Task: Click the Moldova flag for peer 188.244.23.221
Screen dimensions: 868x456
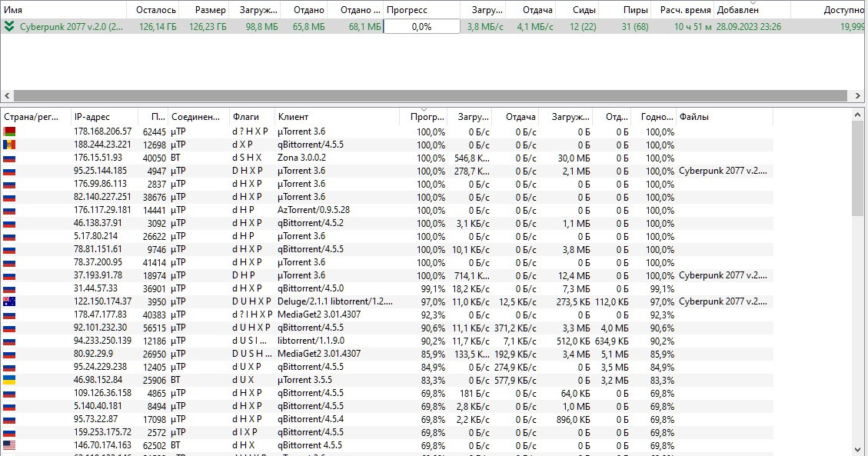Action: pos(10,145)
